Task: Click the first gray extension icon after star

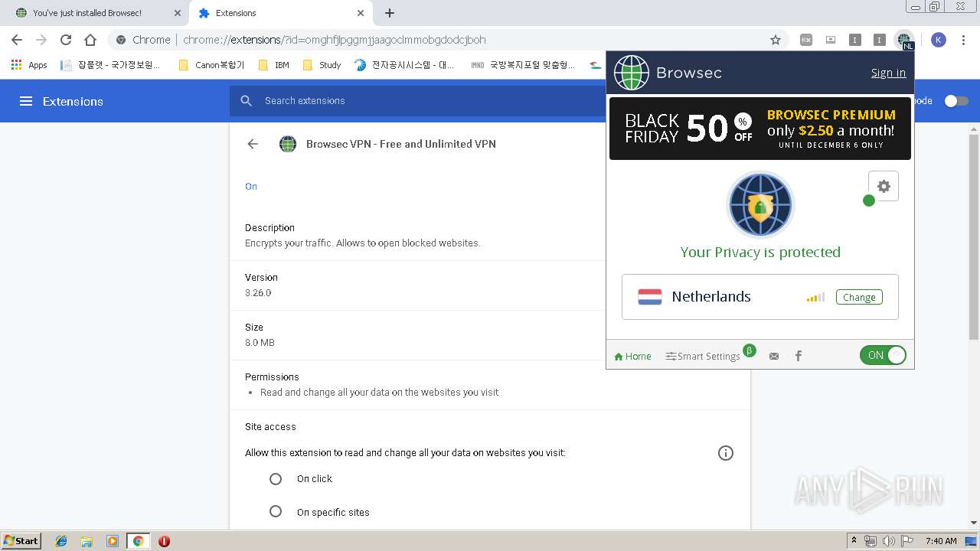Action: point(806,40)
